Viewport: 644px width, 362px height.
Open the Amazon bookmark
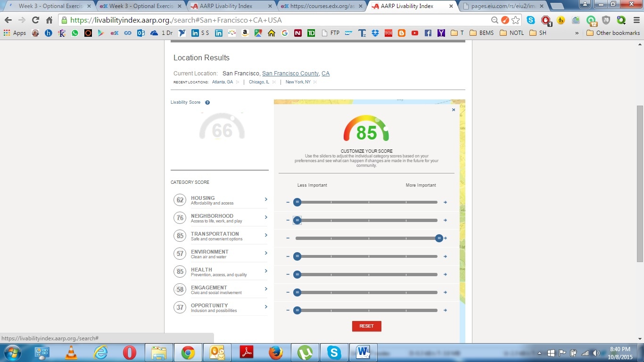pyautogui.click(x=245, y=33)
